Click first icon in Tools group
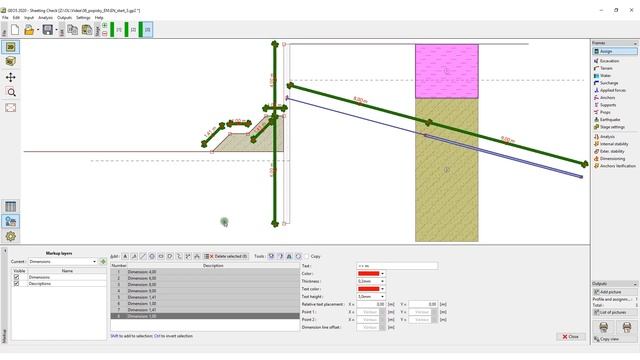The width and height of the screenshot is (640, 360). (271, 256)
